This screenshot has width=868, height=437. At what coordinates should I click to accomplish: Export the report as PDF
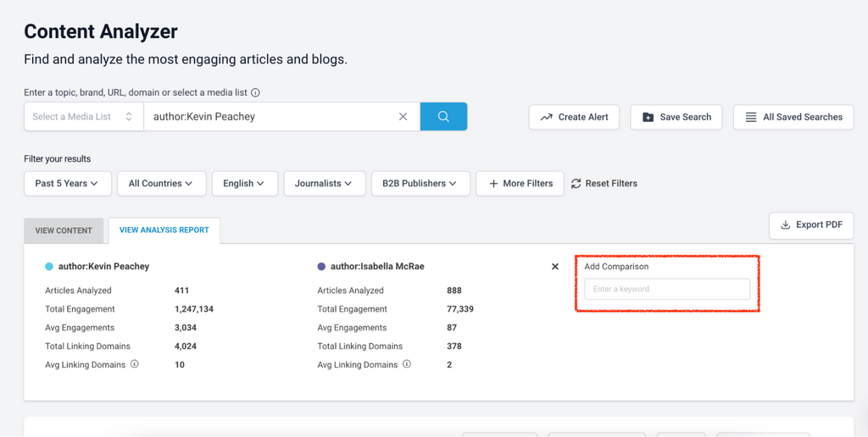(811, 224)
